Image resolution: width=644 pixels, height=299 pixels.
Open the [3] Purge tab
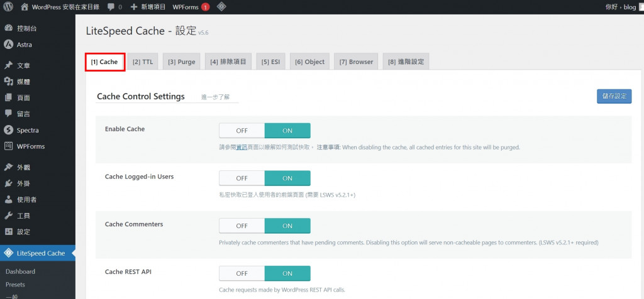(181, 62)
